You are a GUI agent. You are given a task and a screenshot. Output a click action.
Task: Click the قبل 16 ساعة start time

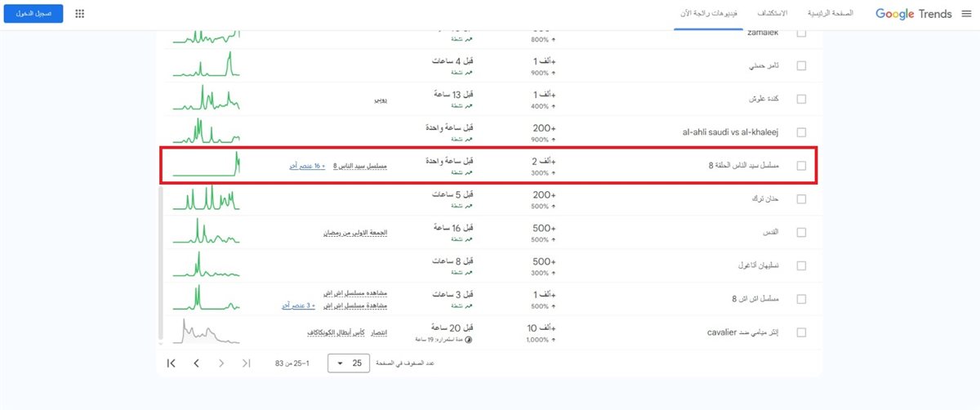[454, 227]
